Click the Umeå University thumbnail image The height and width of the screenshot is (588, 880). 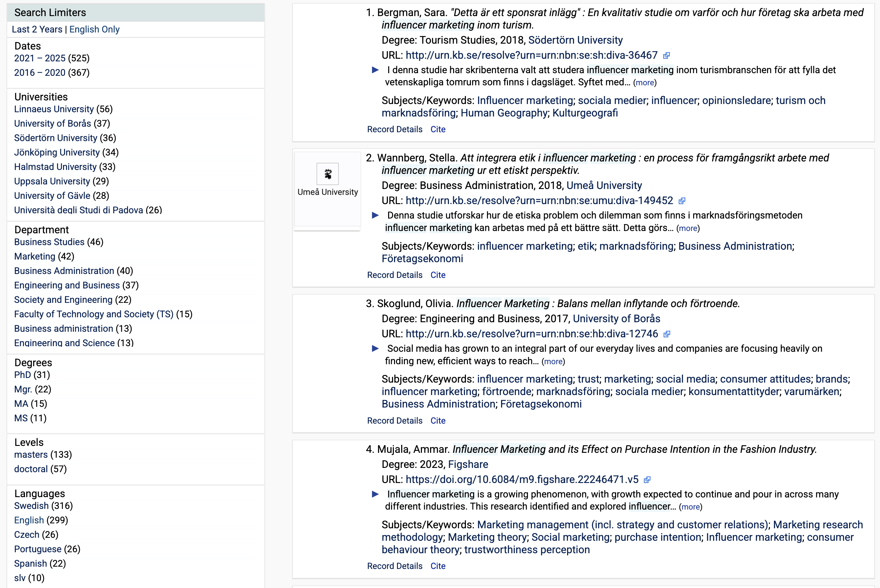point(327,174)
